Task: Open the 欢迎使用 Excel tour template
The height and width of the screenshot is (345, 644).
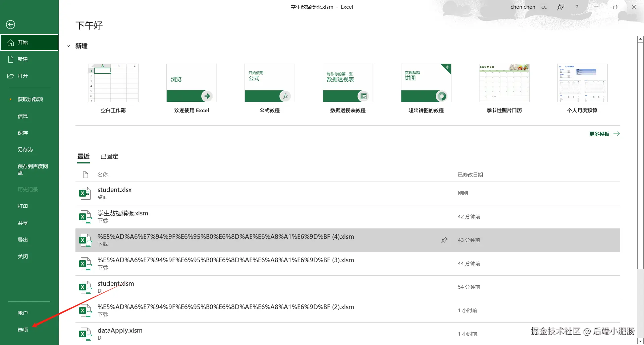Action: click(192, 88)
